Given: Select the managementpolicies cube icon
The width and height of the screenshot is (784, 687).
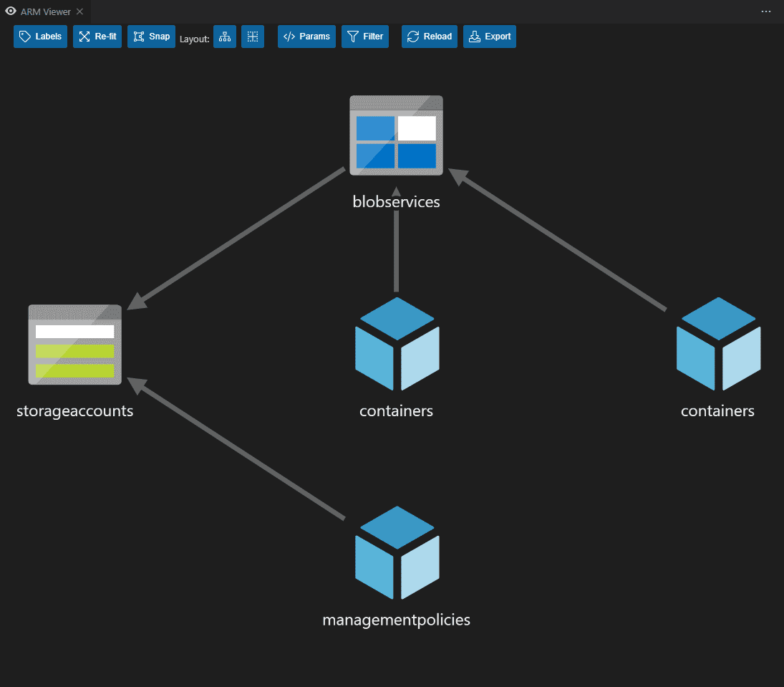Looking at the screenshot, I should click(397, 552).
